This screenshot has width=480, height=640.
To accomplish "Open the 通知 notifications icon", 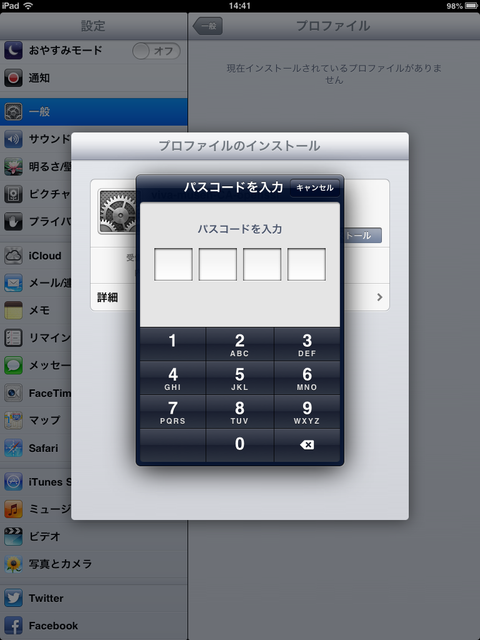I will click(13, 78).
